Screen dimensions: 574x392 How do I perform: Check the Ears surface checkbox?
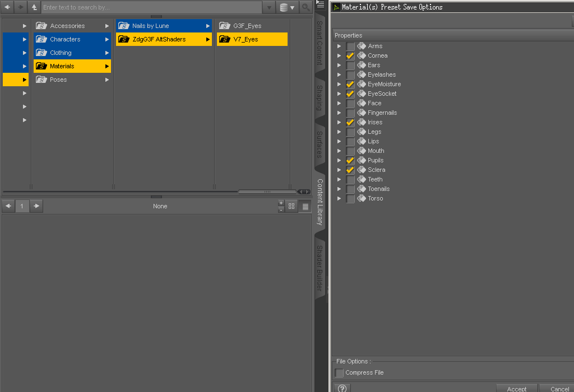click(350, 65)
